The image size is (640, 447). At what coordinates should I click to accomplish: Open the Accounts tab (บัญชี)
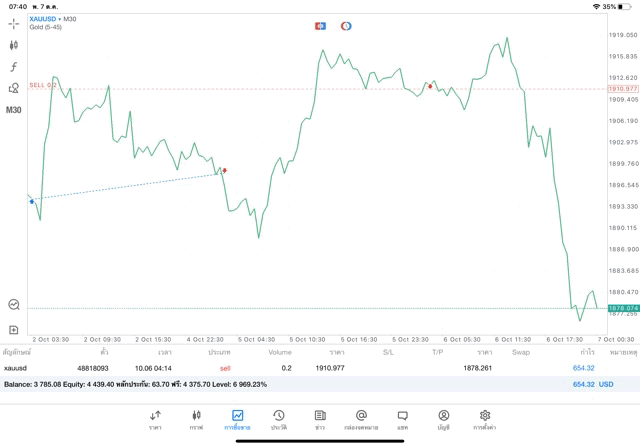pyautogui.click(x=443, y=418)
